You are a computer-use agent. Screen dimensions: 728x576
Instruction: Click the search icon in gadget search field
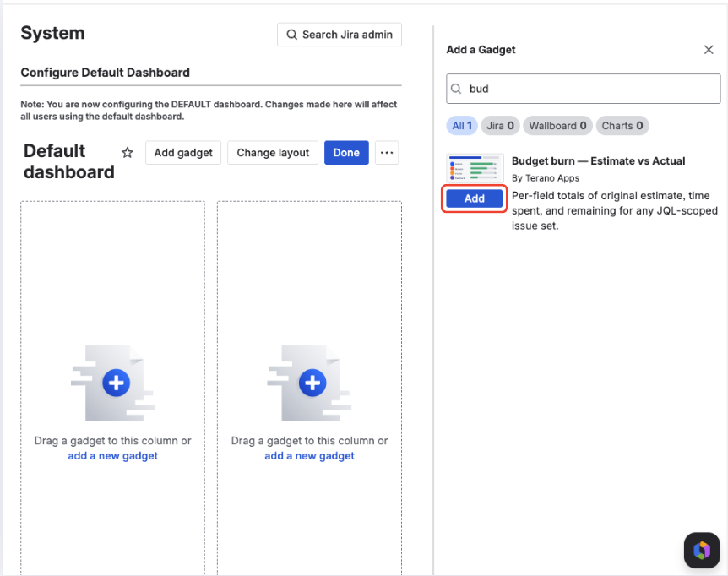[x=456, y=89]
